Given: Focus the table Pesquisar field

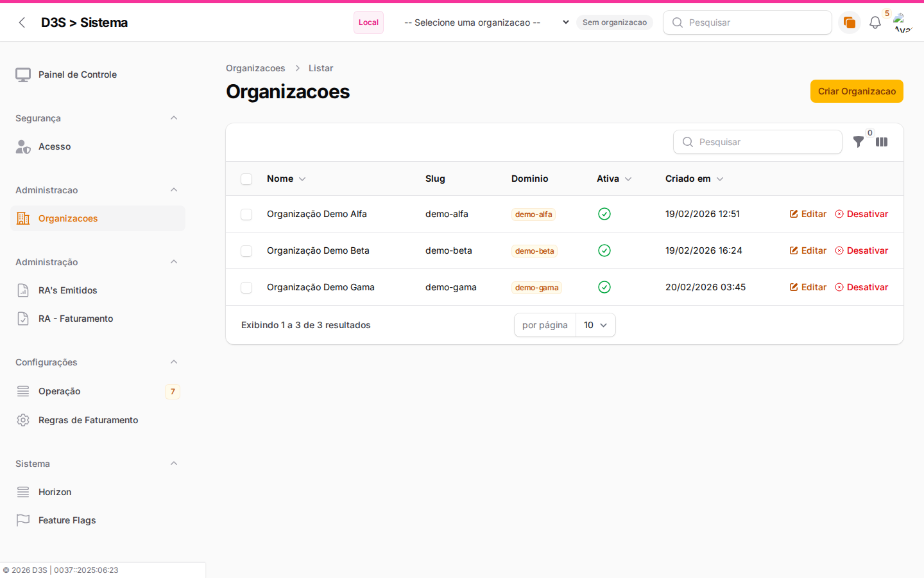Looking at the screenshot, I should click(x=758, y=142).
